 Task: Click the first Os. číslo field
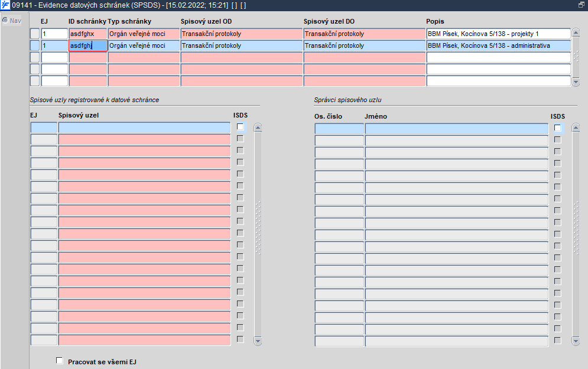pyautogui.click(x=339, y=129)
